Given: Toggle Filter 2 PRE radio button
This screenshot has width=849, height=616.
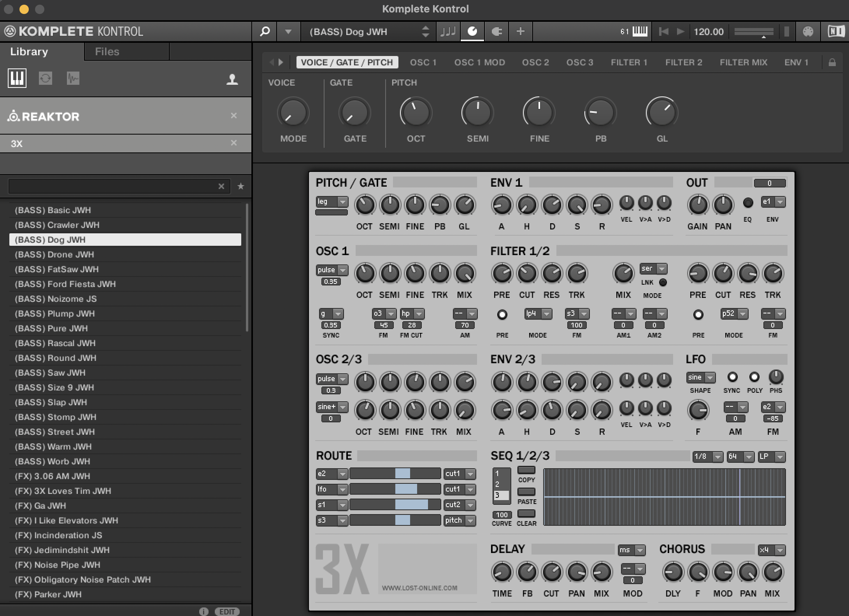Looking at the screenshot, I should tap(698, 314).
